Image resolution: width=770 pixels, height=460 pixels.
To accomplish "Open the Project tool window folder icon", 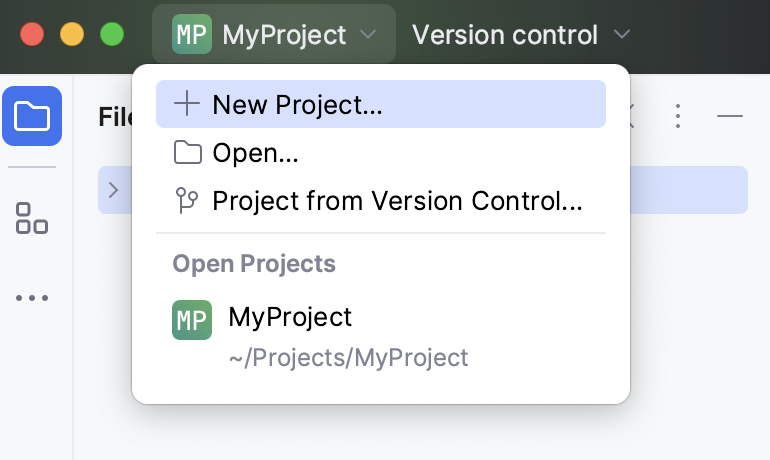I will [32, 117].
